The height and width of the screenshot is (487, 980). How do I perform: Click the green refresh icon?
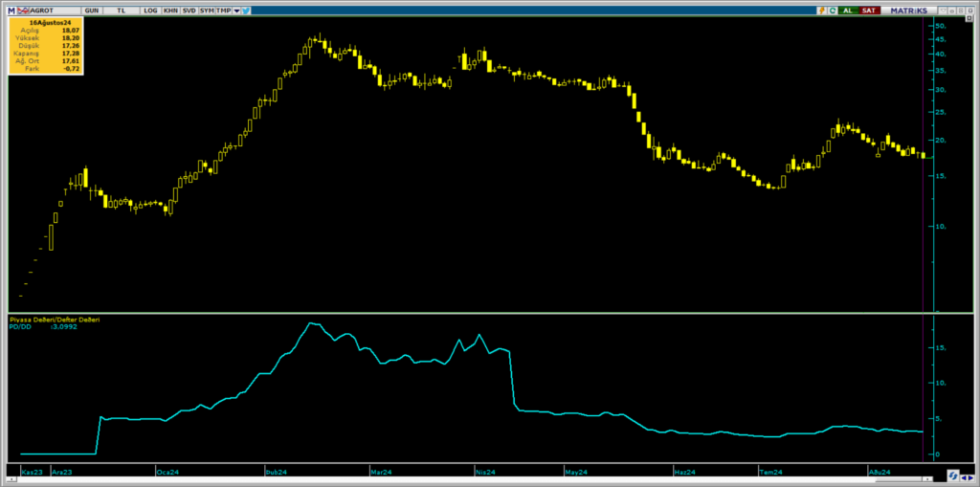(x=833, y=11)
